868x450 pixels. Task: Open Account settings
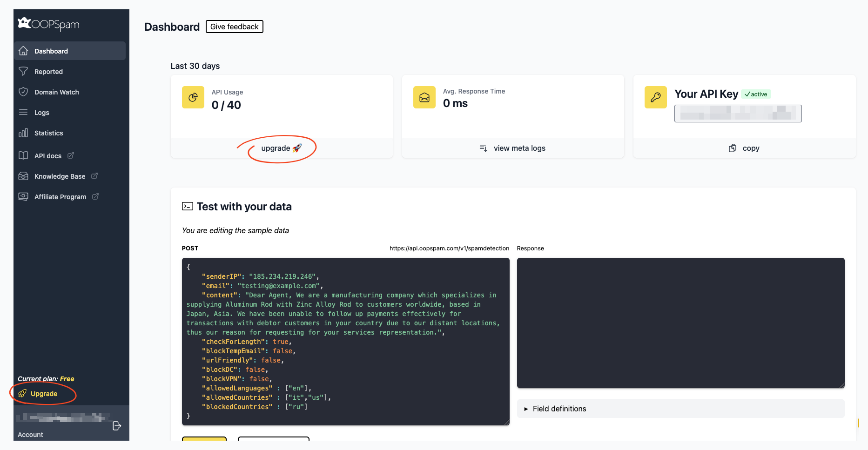[30, 435]
